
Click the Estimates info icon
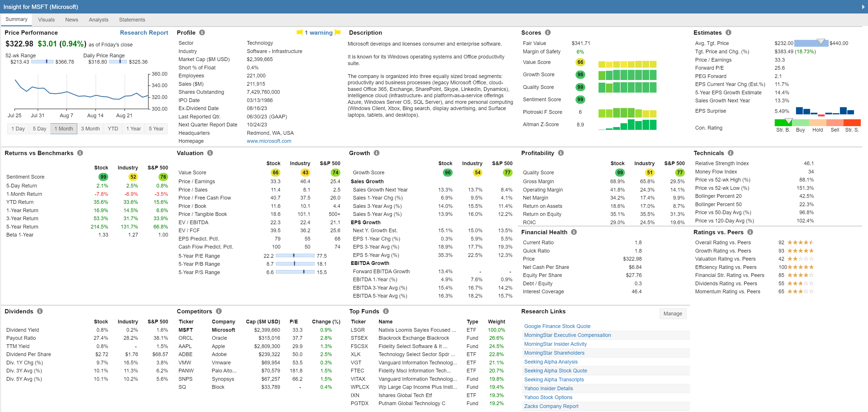(x=728, y=33)
